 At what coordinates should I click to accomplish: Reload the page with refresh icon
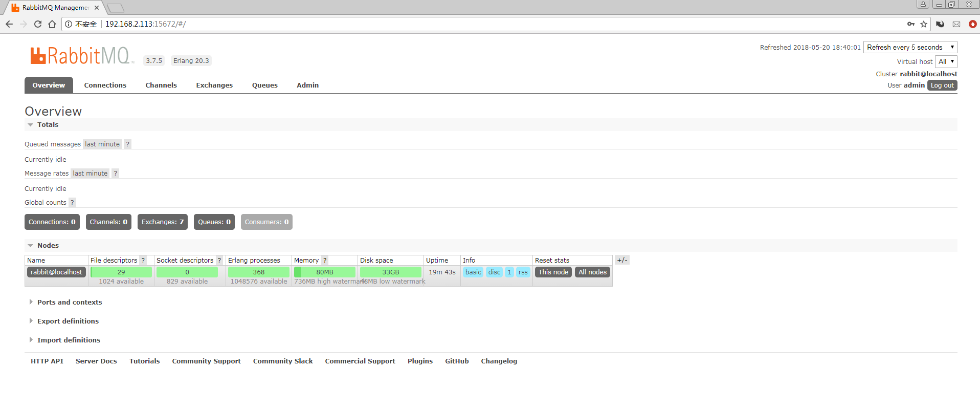pyautogui.click(x=38, y=24)
